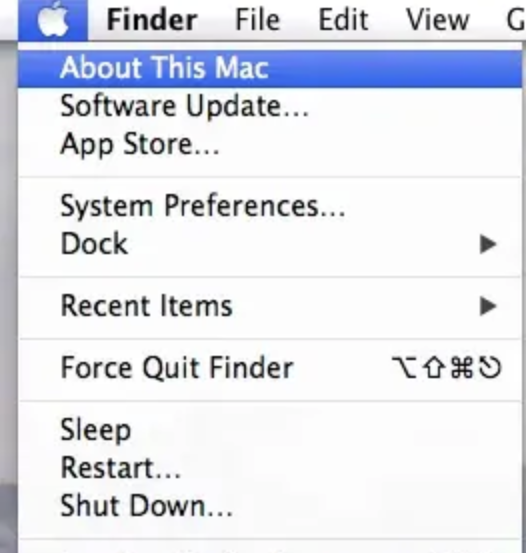
Task: Launch App Store… from Apple menu
Action: click(270, 144)
